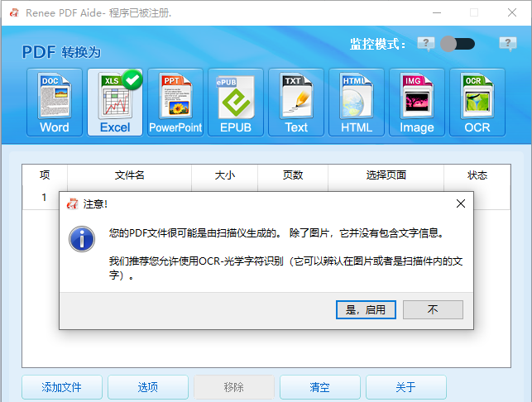Click the 页数 column header
This screenshot has height=402, width=532.
(293, 175)
